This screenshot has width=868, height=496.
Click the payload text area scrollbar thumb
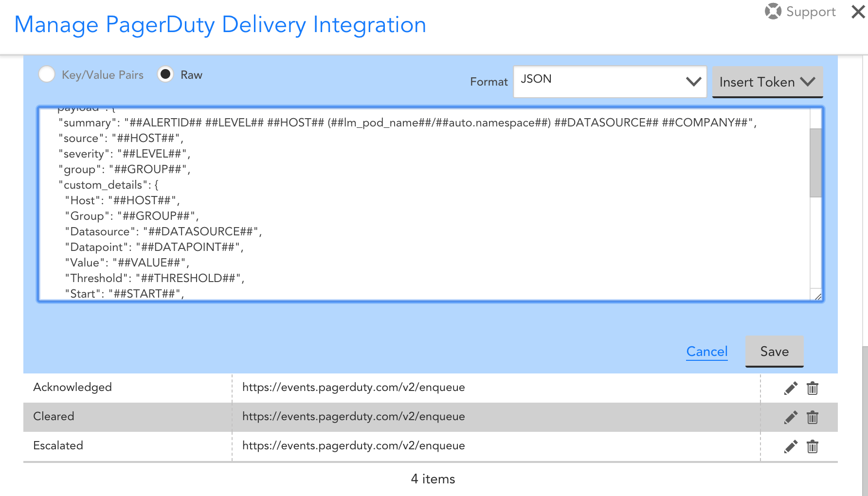pos(815,163)
